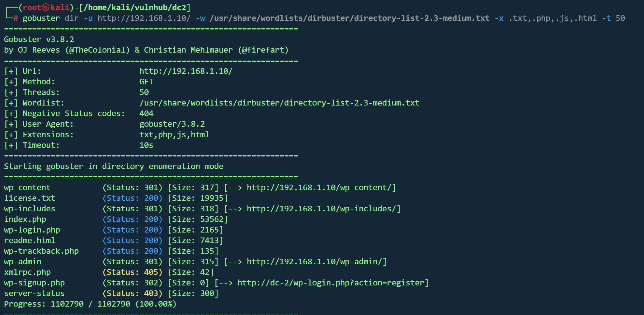Click the target URL on the Url line
644x315 pixels.
186,71
